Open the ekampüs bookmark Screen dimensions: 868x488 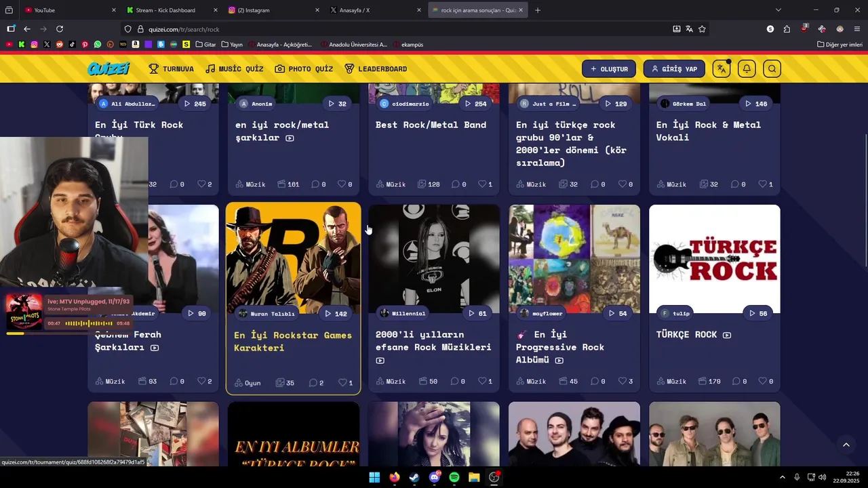(407, 45)
